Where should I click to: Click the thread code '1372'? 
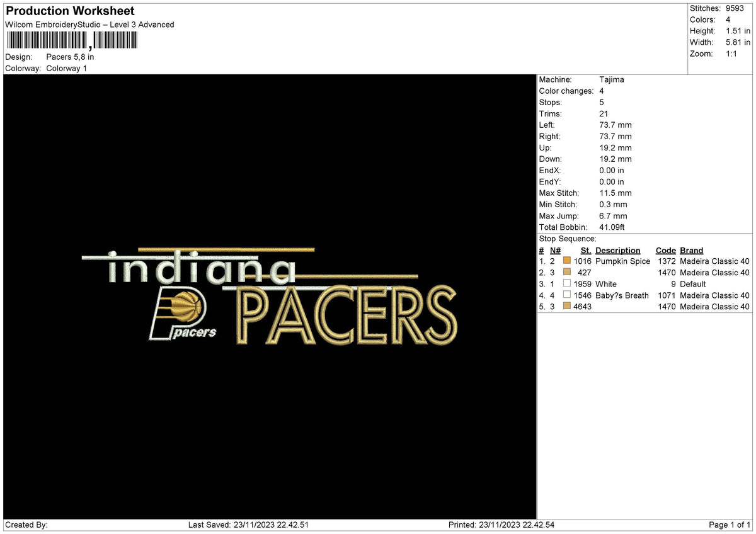667,261
